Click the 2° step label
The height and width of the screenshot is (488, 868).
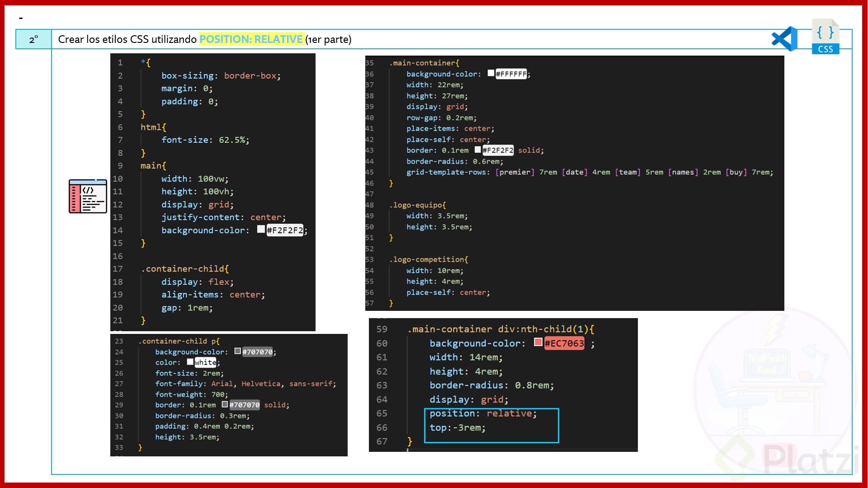(32, 40)
